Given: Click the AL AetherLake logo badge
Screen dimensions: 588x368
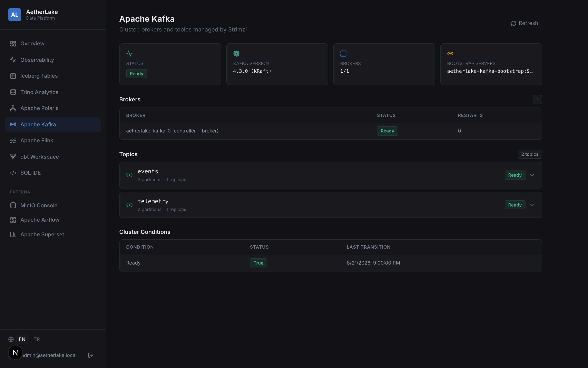Looking at the screenshot, I should tap(14, 15).
